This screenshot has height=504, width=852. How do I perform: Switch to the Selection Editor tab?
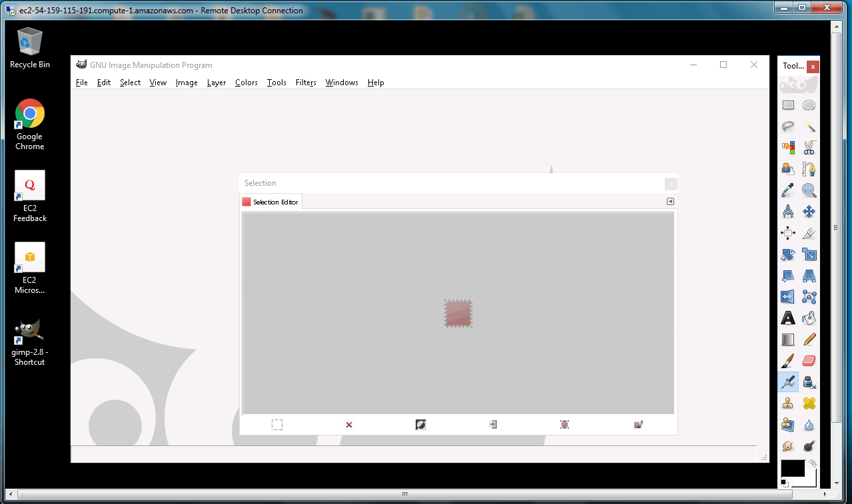[270, 202]
